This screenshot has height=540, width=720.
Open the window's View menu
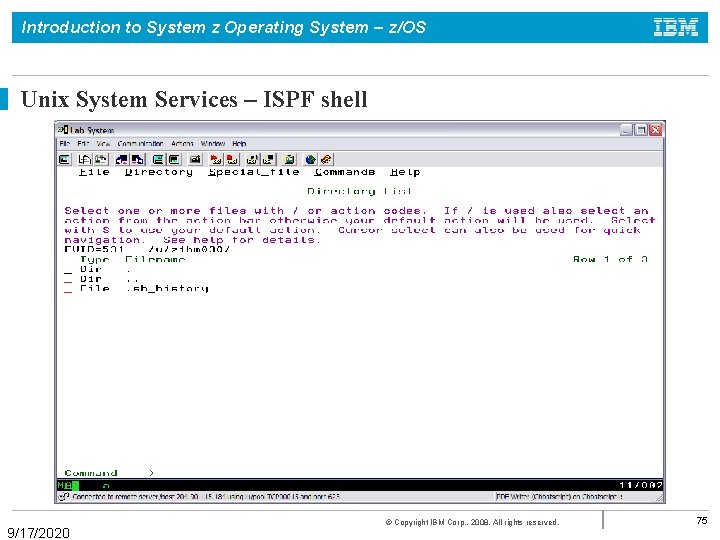click(x=103, y=143)
